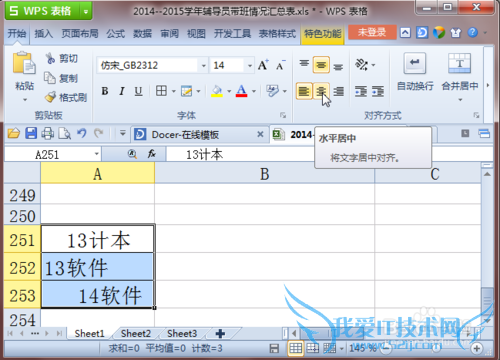The width and height of the screenshot is (500, 360).
Task: Click the Paste clipboard icon
Action: pyautogui.click(x=24, y=63)
